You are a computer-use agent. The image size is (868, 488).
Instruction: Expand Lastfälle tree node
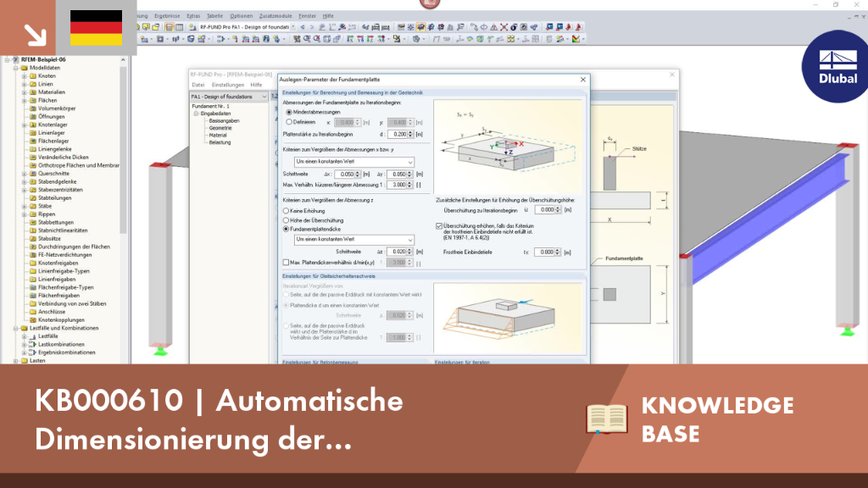coord(25,336)
